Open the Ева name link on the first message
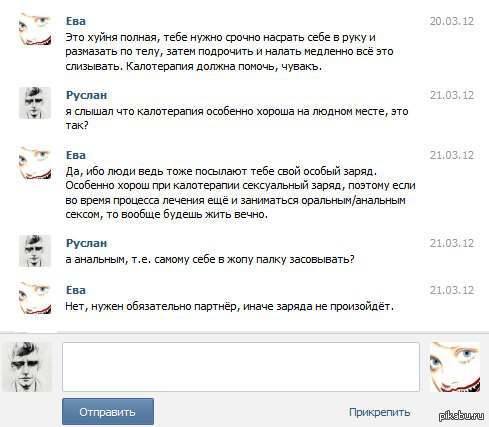The image size is (489, 427). [x=76, y=21]
